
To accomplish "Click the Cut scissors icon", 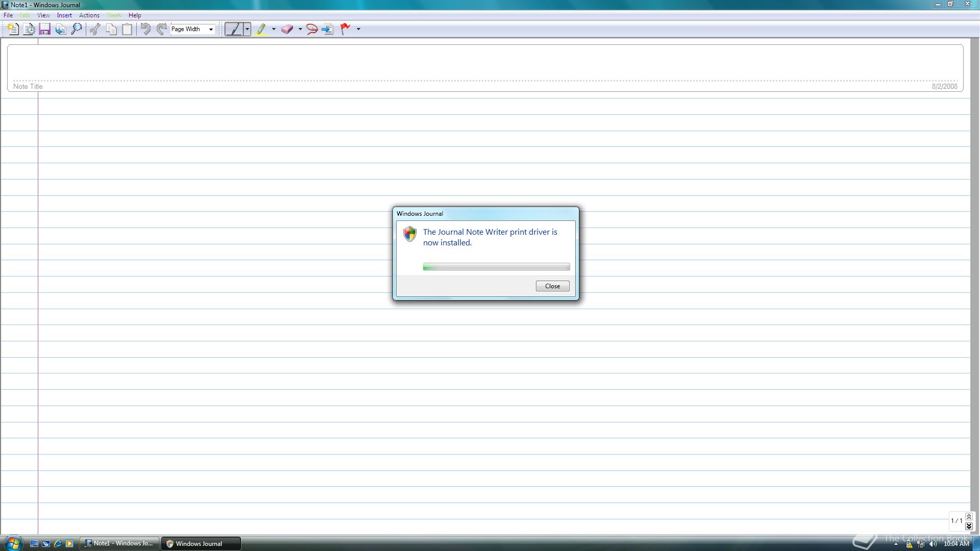I will [95, 29].
